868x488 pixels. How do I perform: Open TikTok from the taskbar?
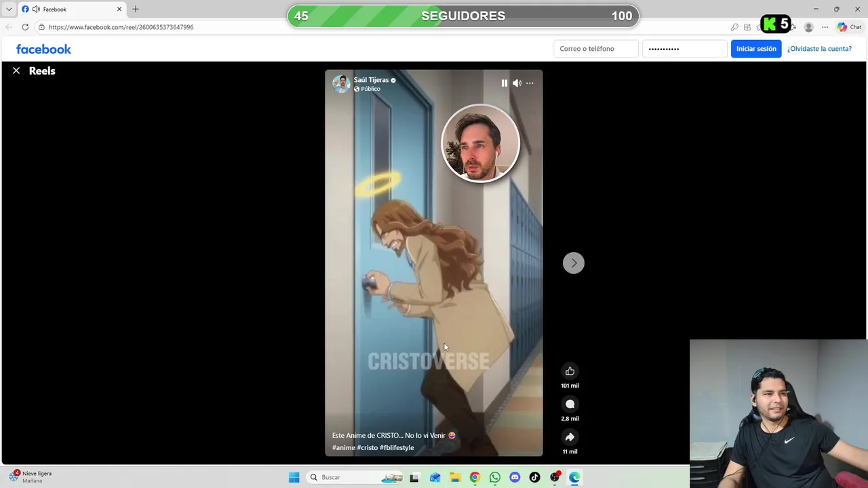pyautogui.click(x=535, y=477)
